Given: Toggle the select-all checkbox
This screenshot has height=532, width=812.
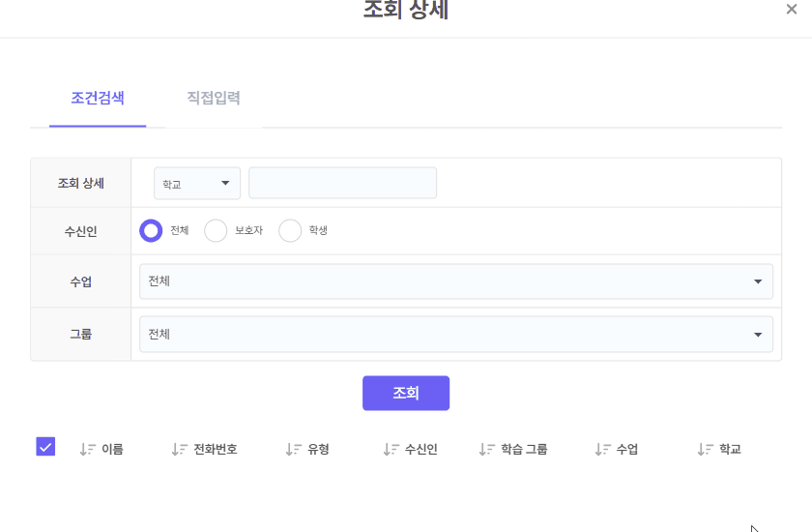Looking at the screenshot, I should [x=45, y=446].
